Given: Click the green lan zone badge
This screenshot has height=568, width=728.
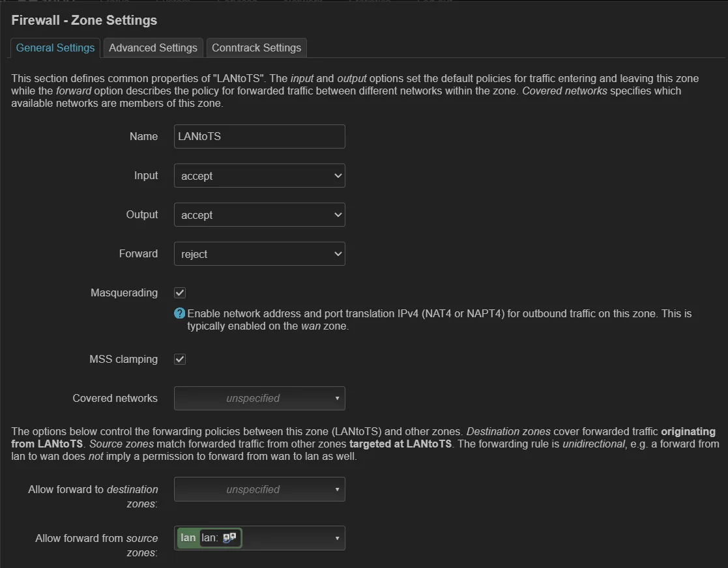Looking at the screenshot, I should click(x=188, y=538).
